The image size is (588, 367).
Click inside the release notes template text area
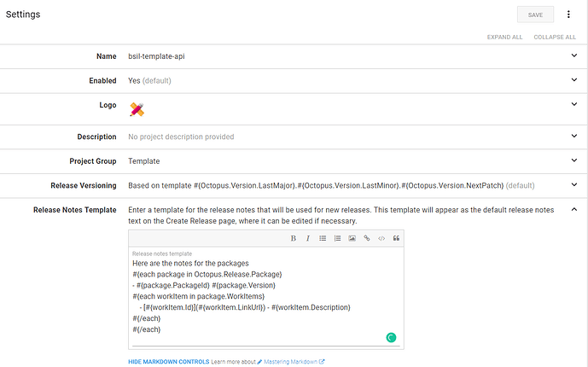coord(266,296)
